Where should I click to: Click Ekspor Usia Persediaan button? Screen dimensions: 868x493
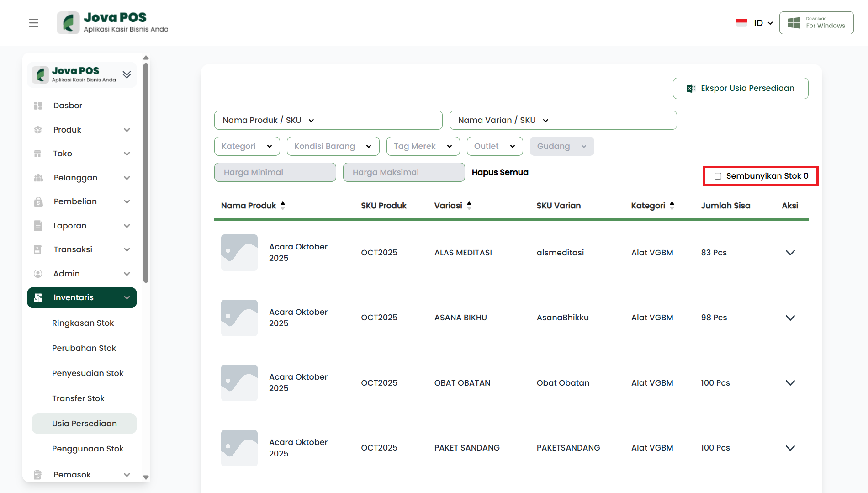(740, 88)
